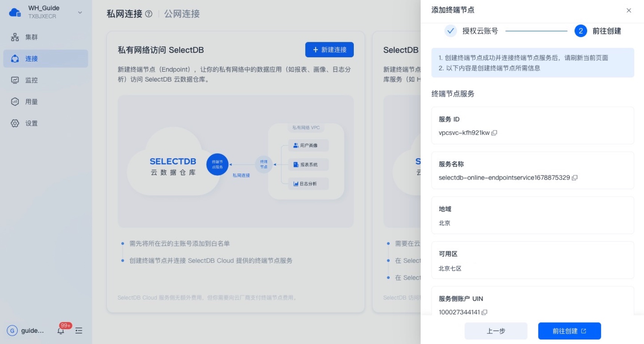Select step 2 前往创建 indicator
This screenshot has width=644, height=344.
581,31
